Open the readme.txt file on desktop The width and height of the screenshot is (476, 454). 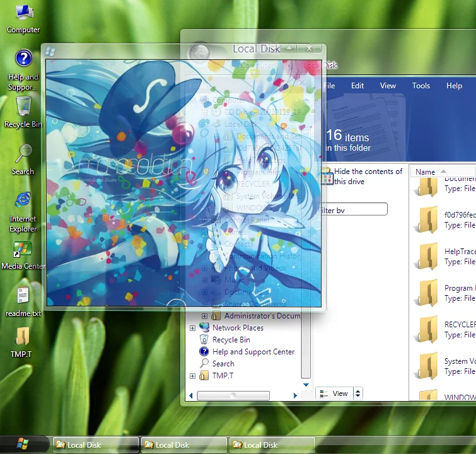(23, 295)
